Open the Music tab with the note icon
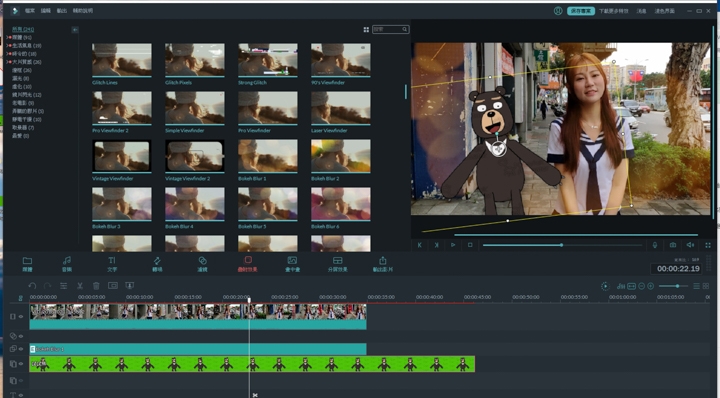The height and width of the screenshot is (398, 720). tap(67, 264)
